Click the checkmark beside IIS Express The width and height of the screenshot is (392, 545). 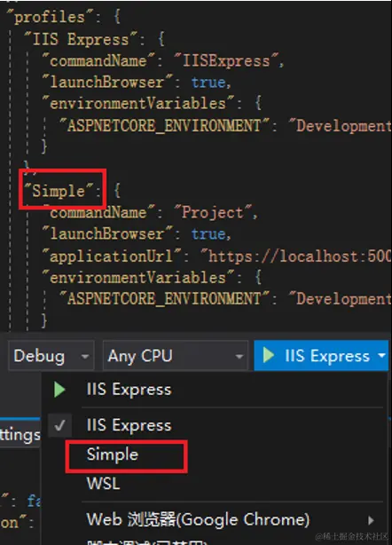(60, 425)
